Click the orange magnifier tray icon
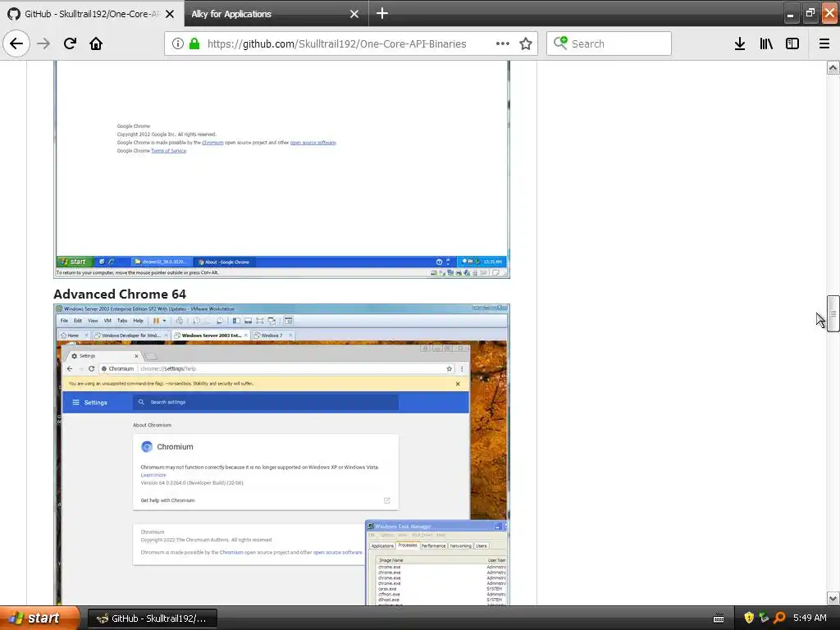This screenshot has width=840, height=630. pyautogui.click(x=779, y=618)
